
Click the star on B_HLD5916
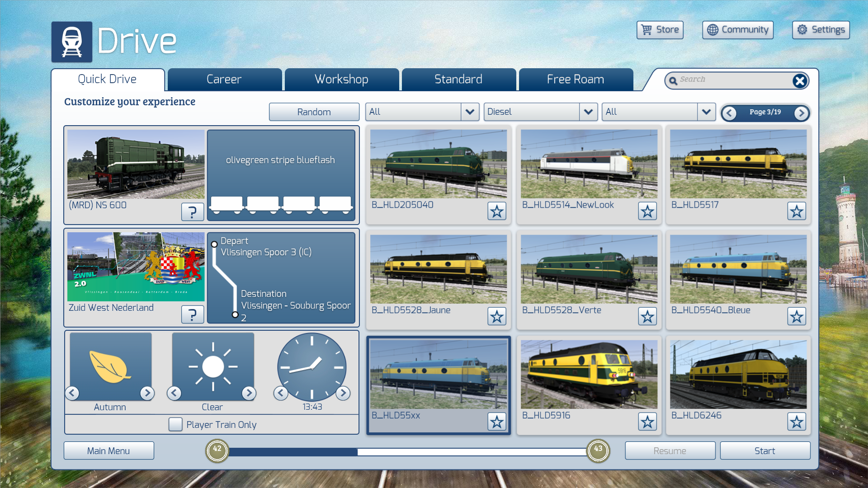tap(647, 422)
